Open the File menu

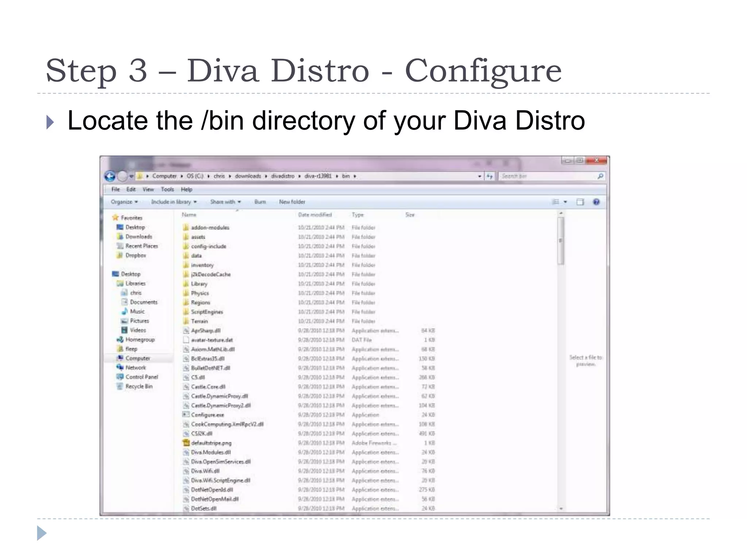[x=116, y=189]
